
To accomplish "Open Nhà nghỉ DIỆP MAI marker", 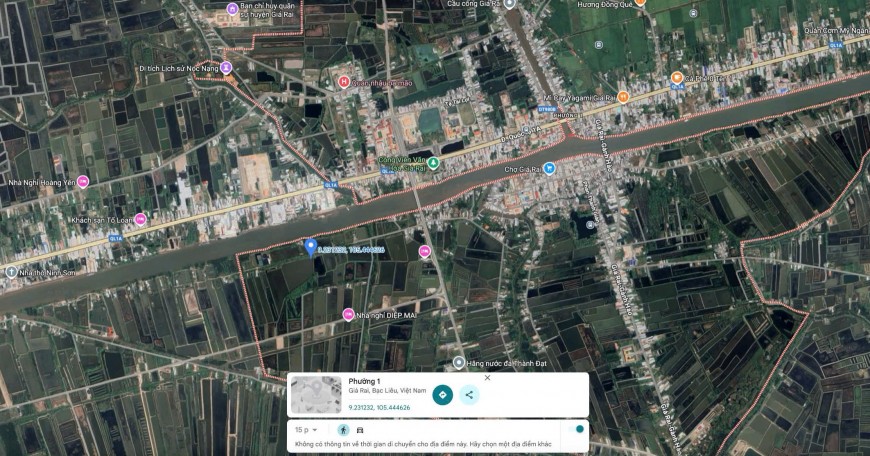I will pos(348,315).
